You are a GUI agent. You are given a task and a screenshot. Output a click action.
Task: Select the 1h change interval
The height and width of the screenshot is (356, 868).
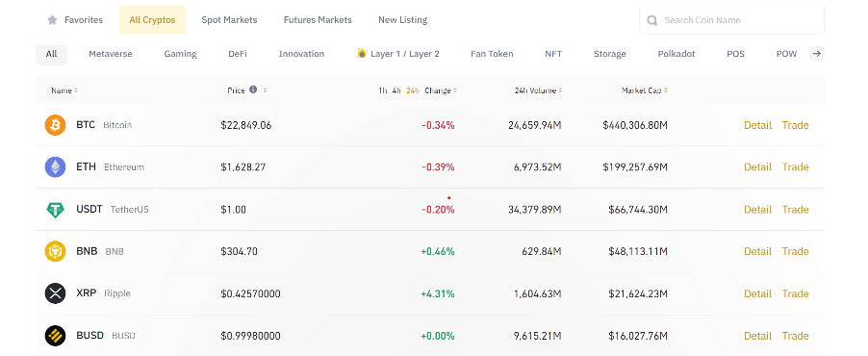383,90
